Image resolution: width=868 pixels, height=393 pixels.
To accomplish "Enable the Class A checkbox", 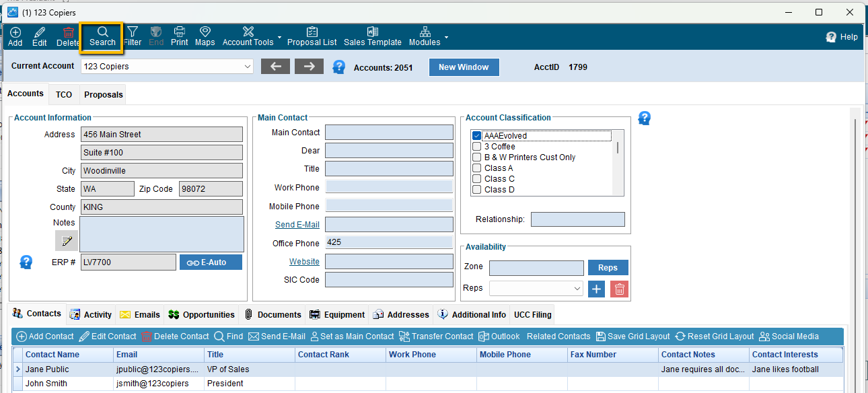I will 476,168.
